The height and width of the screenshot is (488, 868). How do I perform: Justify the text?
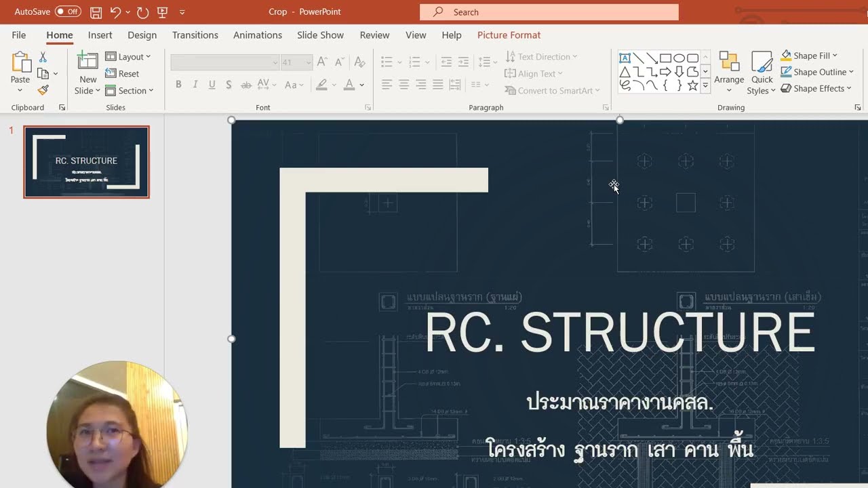point(437,85)
